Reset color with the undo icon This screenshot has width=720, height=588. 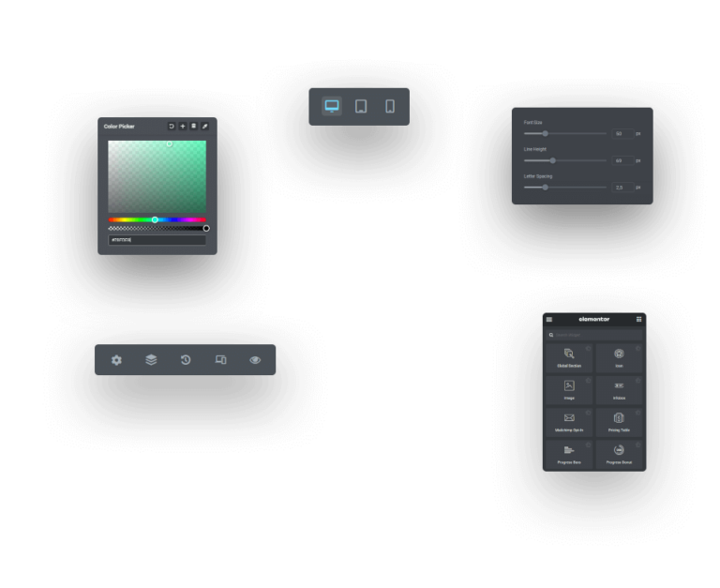172,126
